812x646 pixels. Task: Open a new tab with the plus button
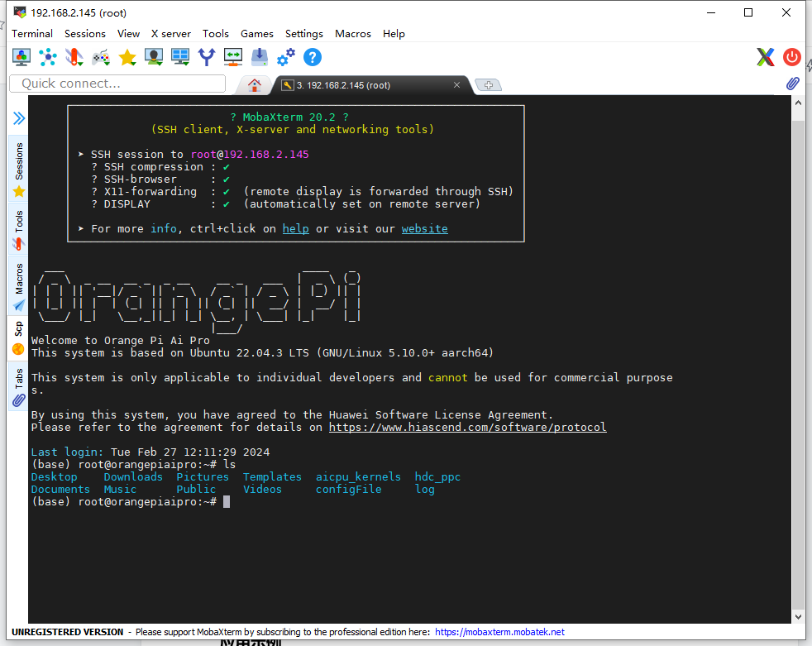coord(489,85)
